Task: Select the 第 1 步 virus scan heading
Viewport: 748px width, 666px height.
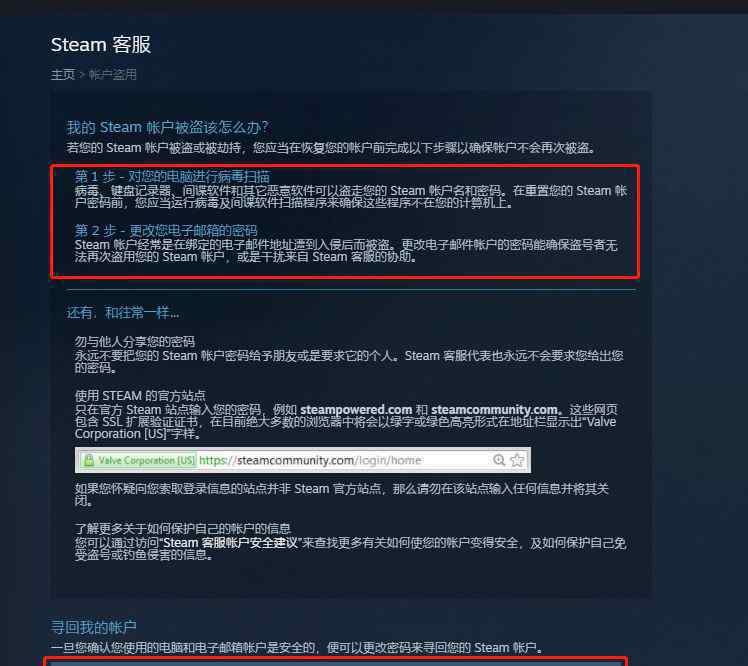Action: (x=172, y=177)
